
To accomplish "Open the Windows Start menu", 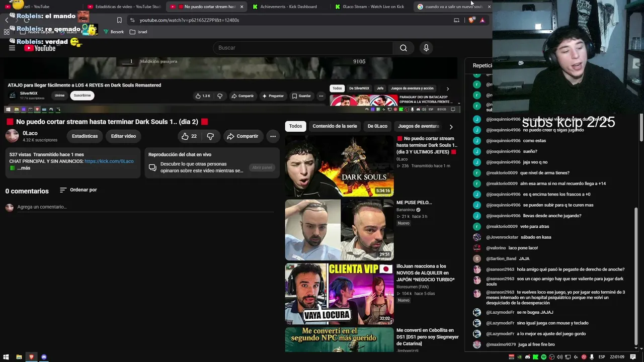I will [x=7, y=357].
